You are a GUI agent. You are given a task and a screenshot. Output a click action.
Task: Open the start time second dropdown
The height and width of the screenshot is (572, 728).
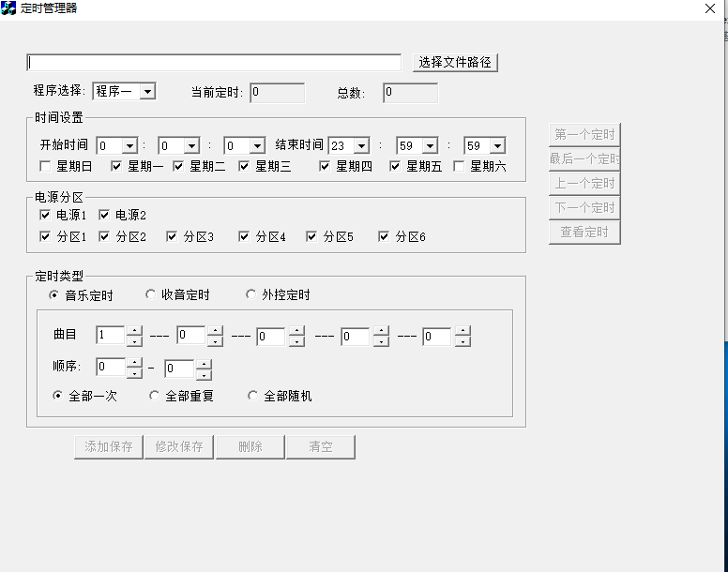257,146
